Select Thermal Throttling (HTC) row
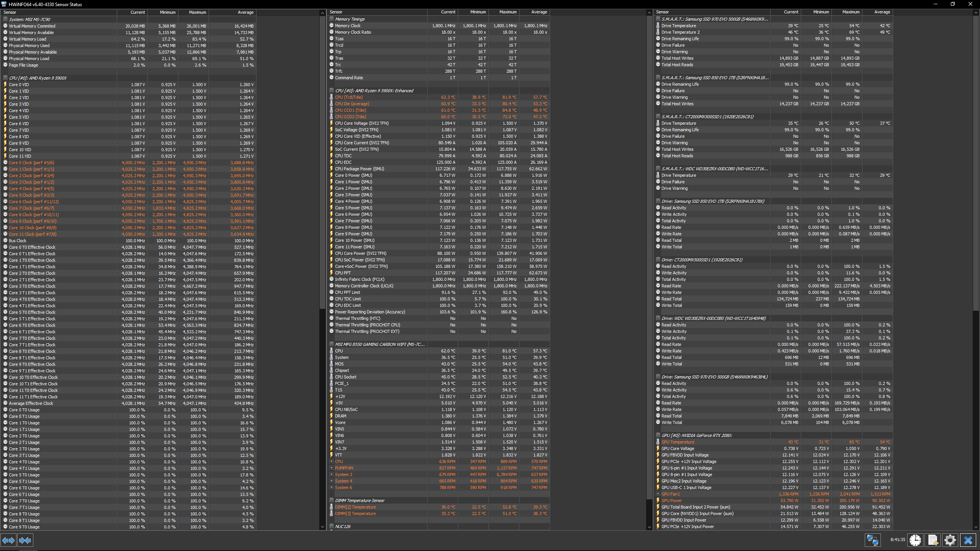 [x=439, y=318]
